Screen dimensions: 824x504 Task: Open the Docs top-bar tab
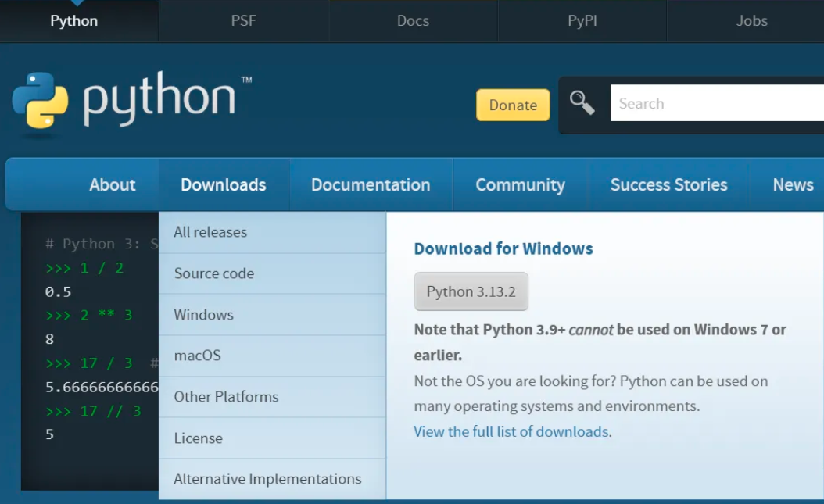pyautogui.click(x=413, y=21)
